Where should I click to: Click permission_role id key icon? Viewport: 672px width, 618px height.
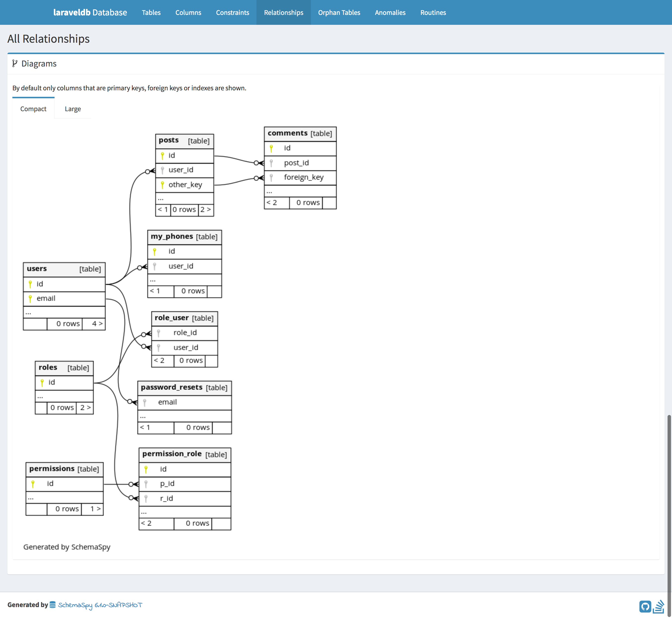pos(146,469)
